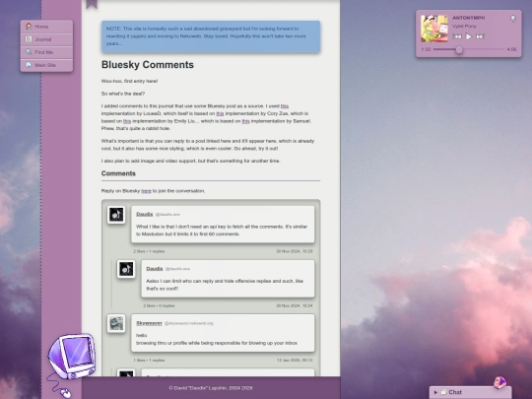Click the '2 likes • 0 replies' count
The height and width of the screenshot is (399, 532).
[159, 305]
